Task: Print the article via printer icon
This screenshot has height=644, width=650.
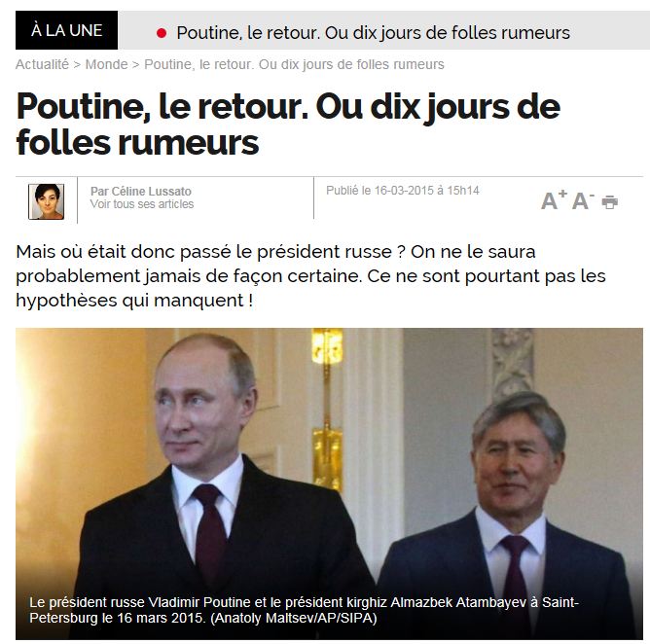Action: [x=610, y=201]
